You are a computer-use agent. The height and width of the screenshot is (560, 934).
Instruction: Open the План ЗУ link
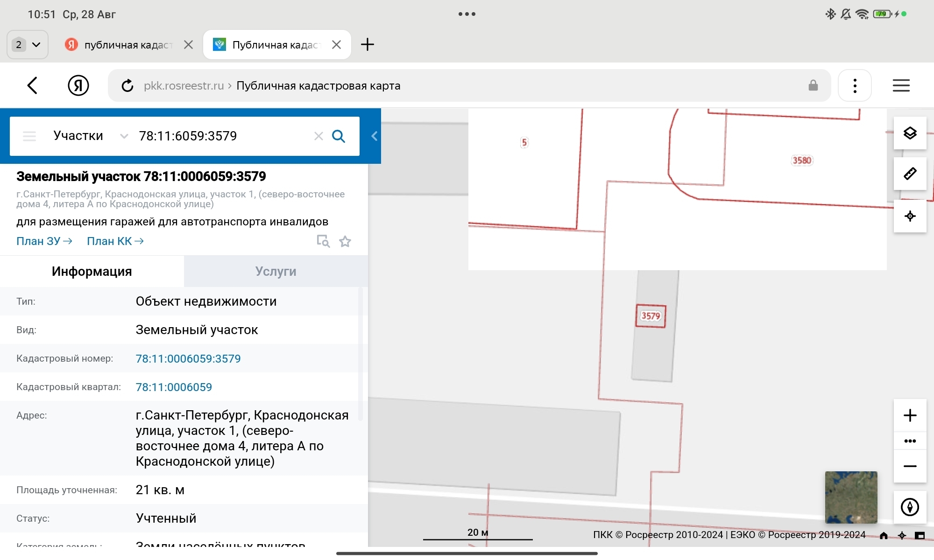point(44,241)
